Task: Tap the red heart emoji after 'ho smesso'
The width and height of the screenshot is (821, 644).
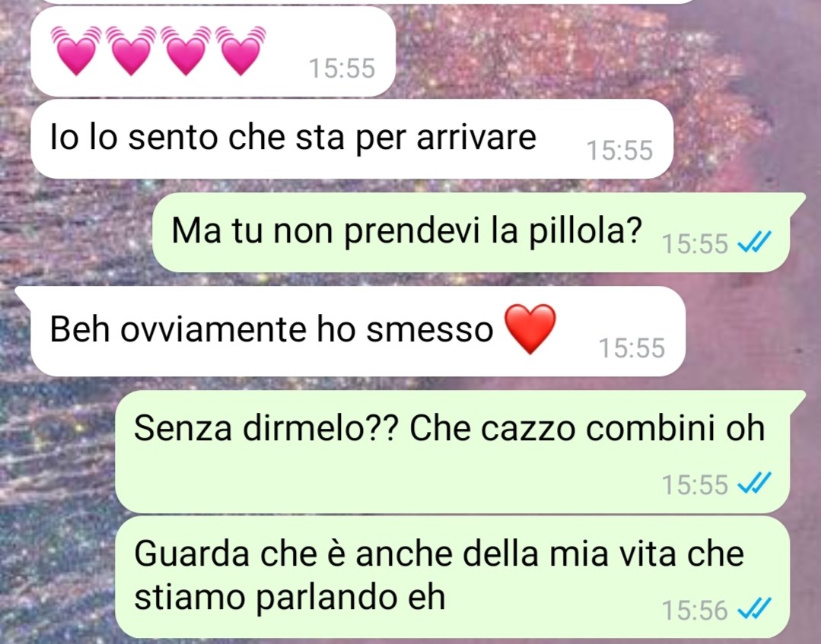Action: click(x=530, y=329)
